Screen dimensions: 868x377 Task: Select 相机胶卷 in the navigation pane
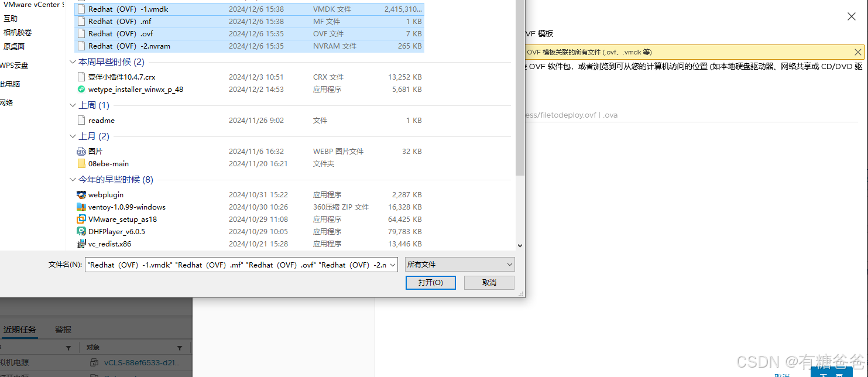click(x=18, y=33)
